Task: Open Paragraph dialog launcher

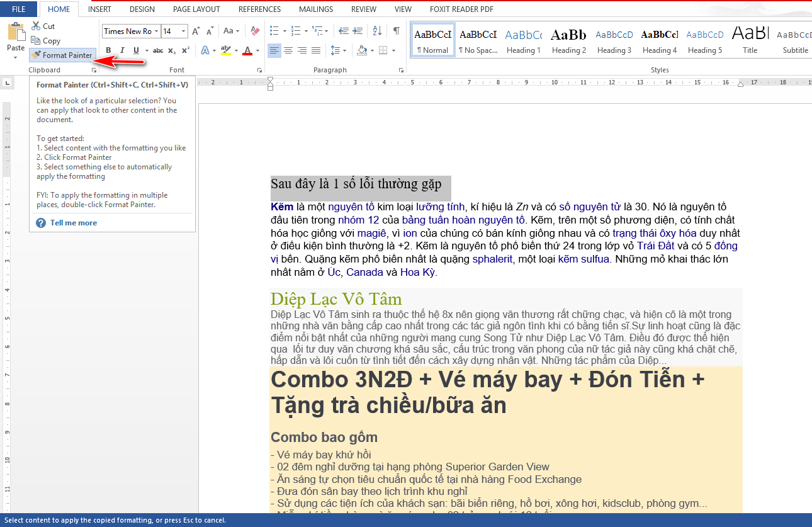Action: click(402, 71)
